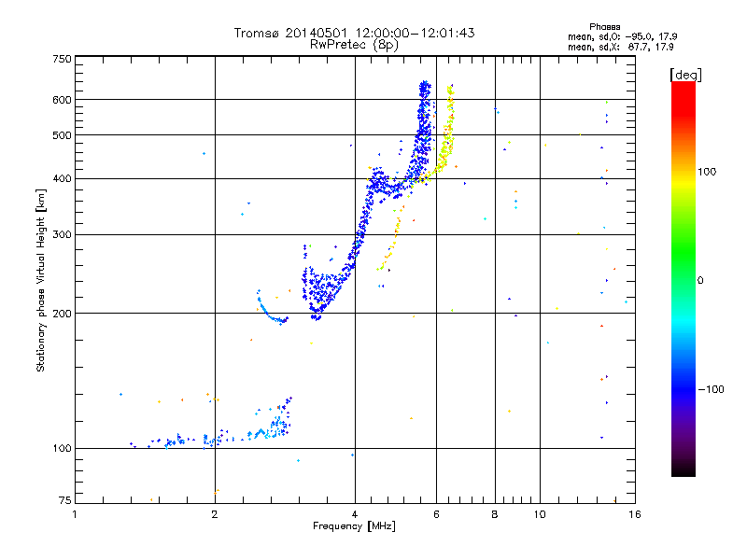
Task: Click the y-axis '750' tick label
Action: tap(62, 59)
